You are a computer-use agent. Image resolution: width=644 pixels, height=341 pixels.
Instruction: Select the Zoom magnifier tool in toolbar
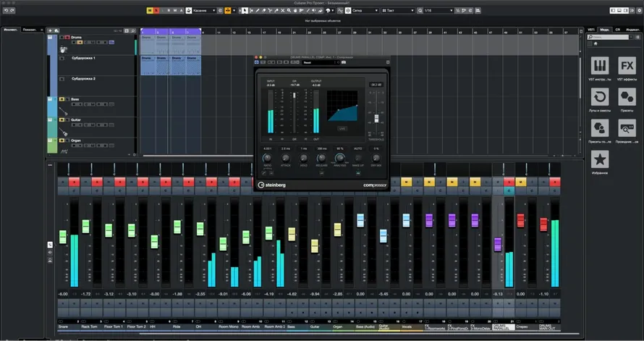pos(289,10)
